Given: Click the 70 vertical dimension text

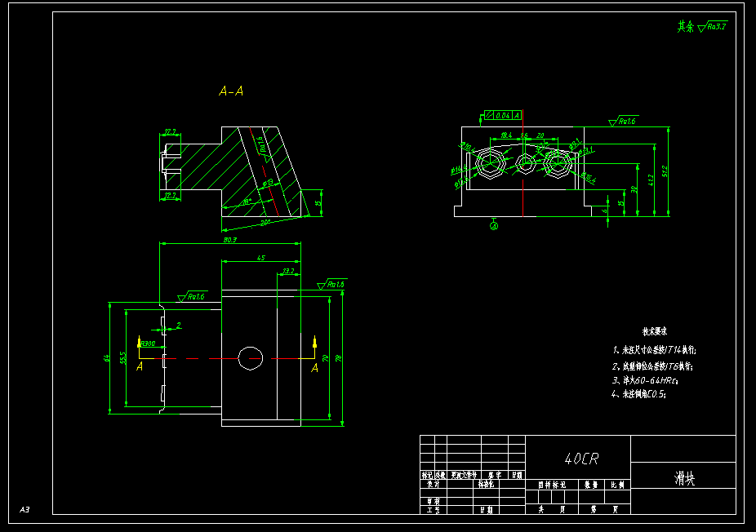Looking at the screenshot, I should (326, 358).
